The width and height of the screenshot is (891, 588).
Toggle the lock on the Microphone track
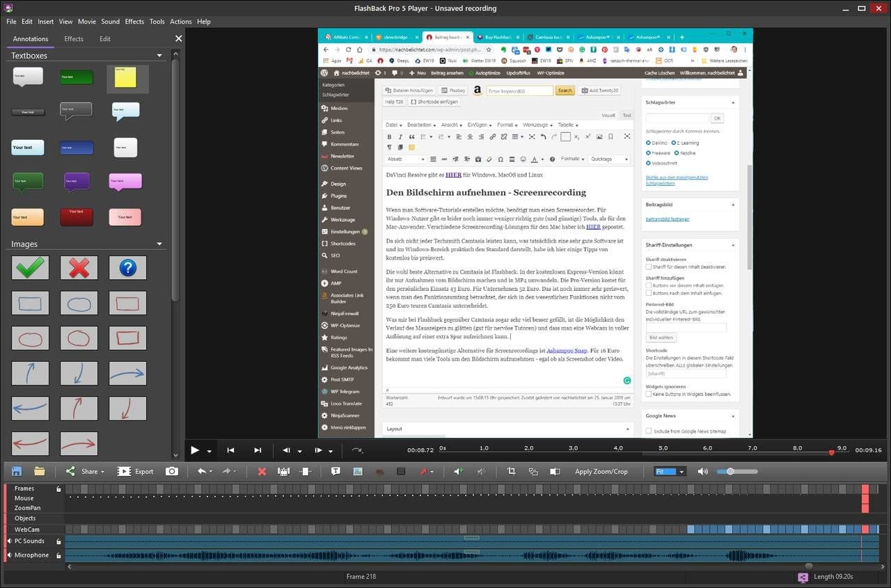[58, 555]
